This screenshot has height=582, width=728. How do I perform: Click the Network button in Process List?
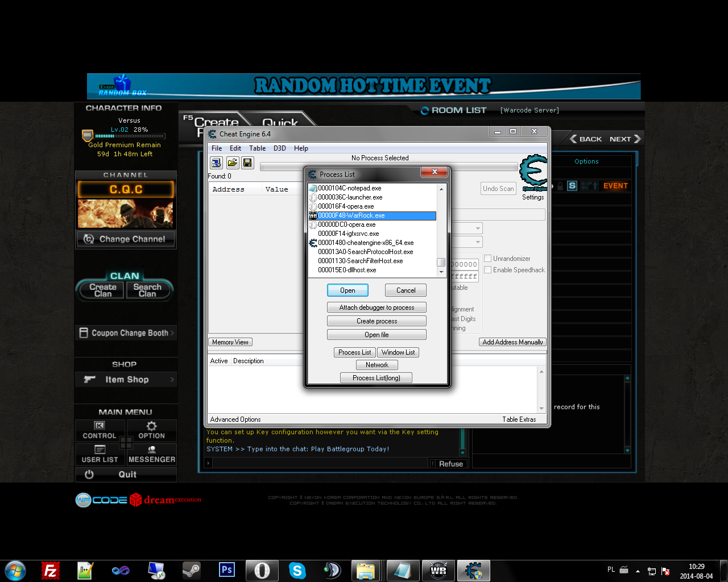(377, 365)
